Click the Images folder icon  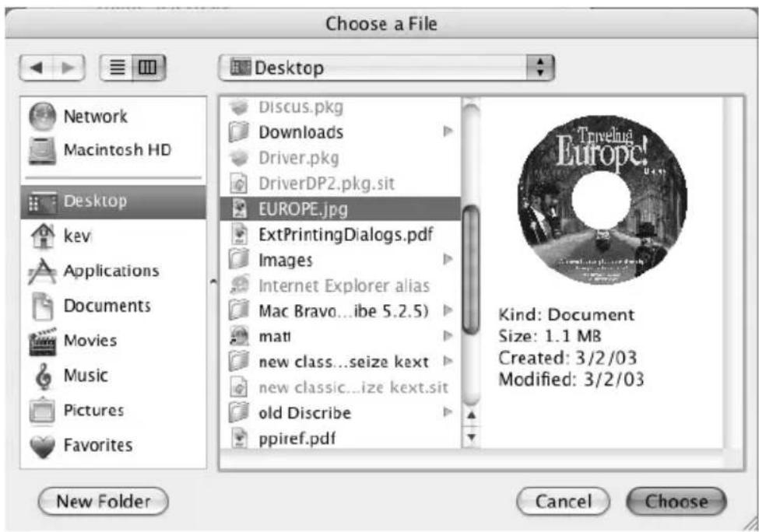[239, 260]
